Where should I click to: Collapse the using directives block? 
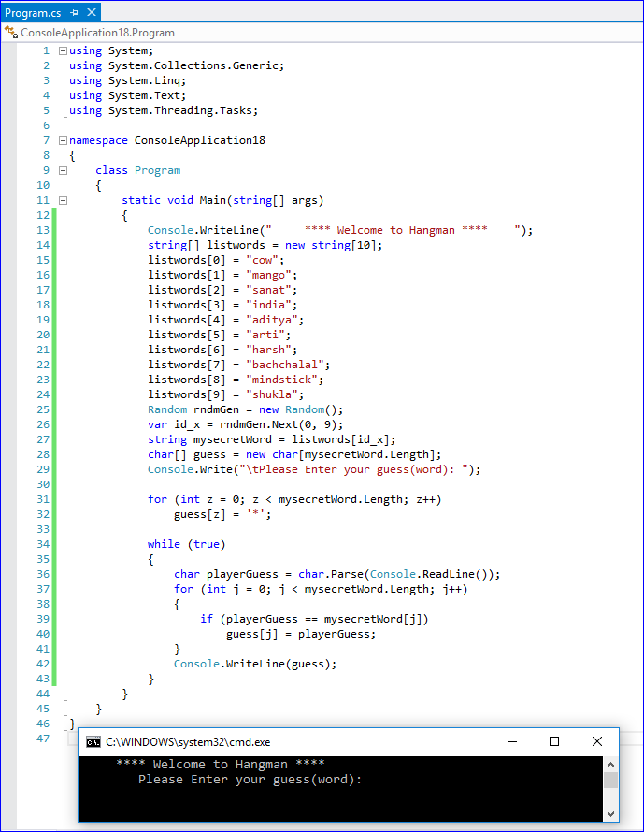pyautogui.click(x=63, y=50)
